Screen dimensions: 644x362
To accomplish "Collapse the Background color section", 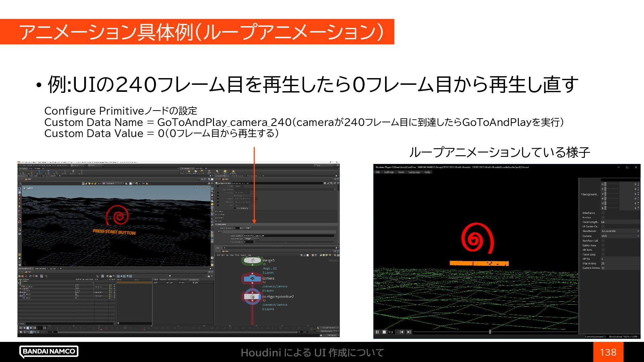I will coord(582,194).
